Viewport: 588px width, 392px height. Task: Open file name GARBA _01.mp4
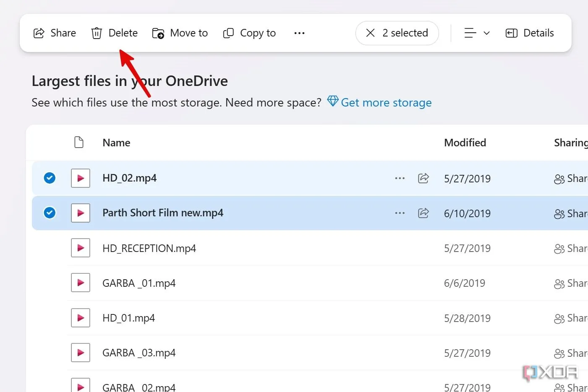139,283
